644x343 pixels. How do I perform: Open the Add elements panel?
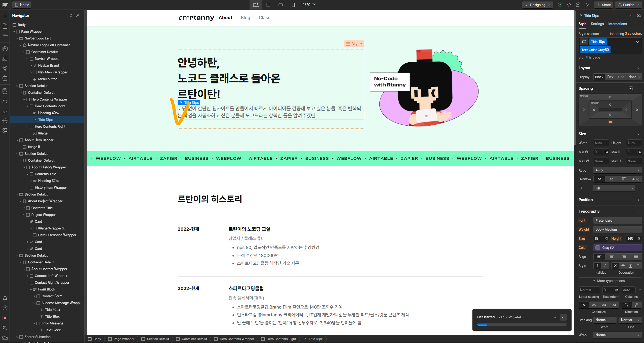pos(5,16)
